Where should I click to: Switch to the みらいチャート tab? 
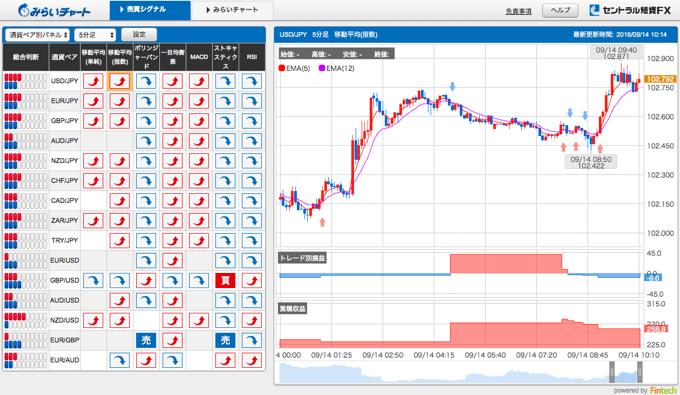coord(232,10)
